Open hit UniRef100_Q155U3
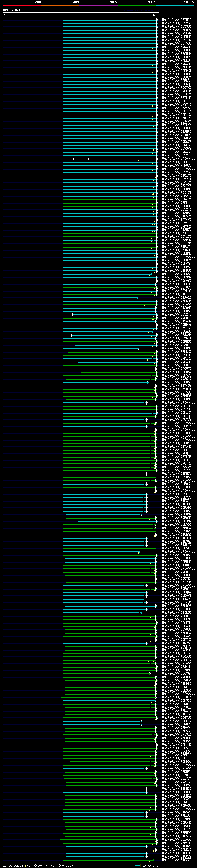The width and height of the screenshot is (197, 868). coord(176,26)
